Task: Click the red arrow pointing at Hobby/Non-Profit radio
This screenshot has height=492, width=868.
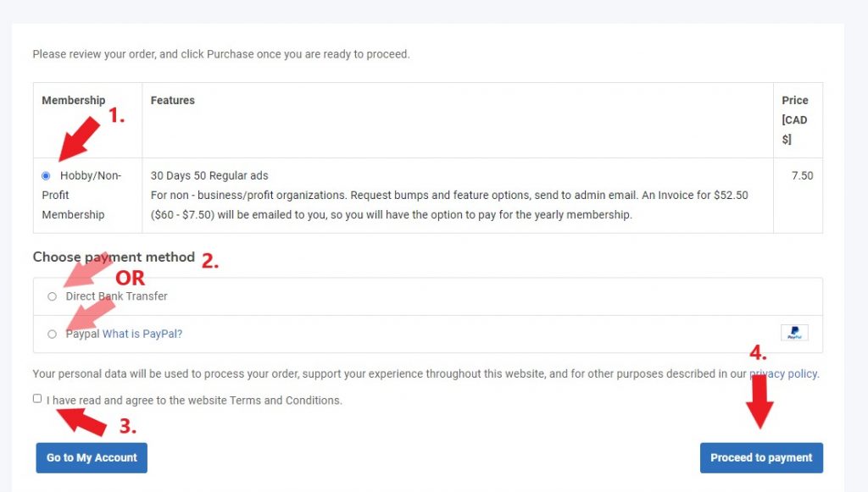Action: pos(79,138)
